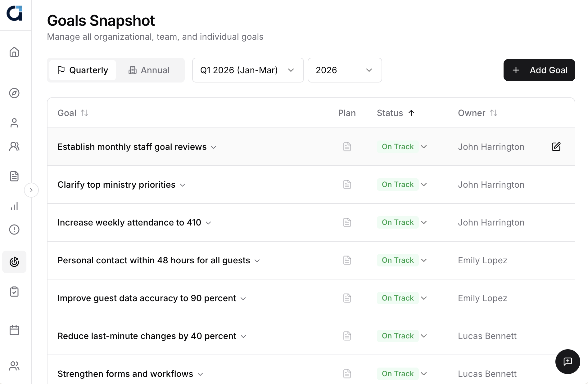Expand the Personal contact within 48 hours goal
The height and width of the screenshot is (384, 588).
pos(257,261)
